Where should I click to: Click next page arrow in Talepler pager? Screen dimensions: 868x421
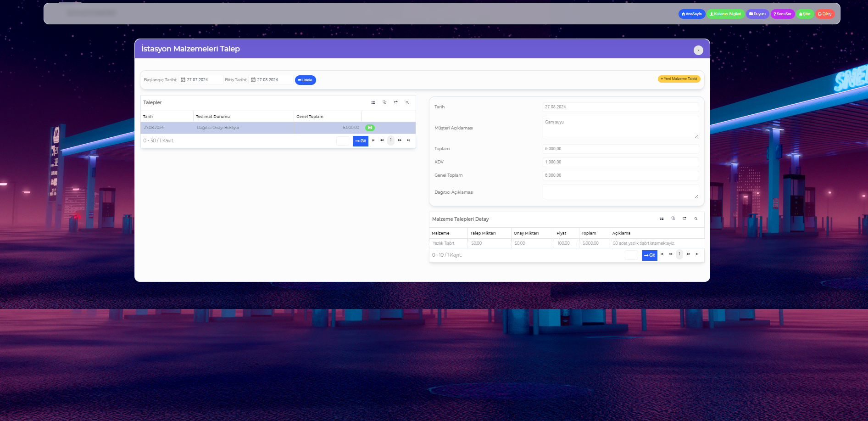click(400, 140)
